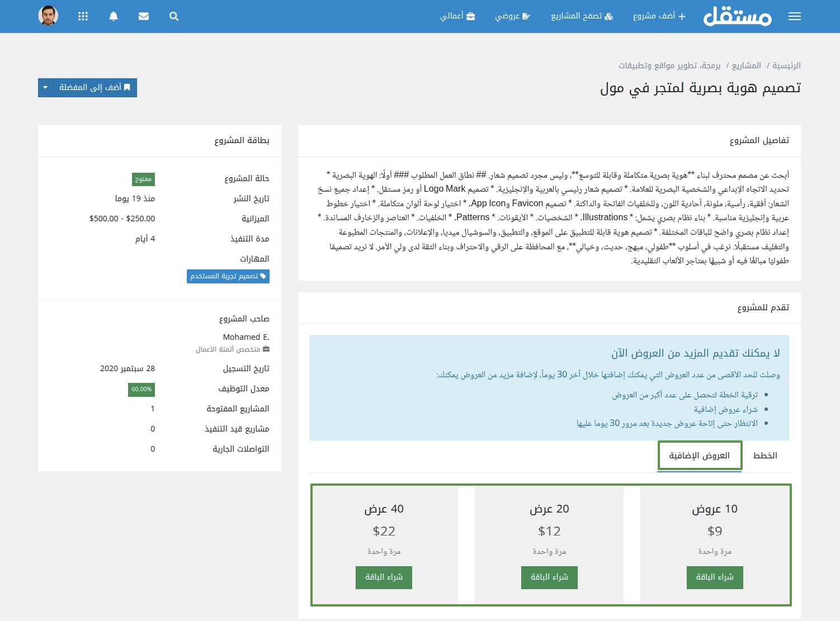This screenshot has height=621, width=840.
Task: Open تصفح المشاريع in the navbar
Action: tap(582, 16)
